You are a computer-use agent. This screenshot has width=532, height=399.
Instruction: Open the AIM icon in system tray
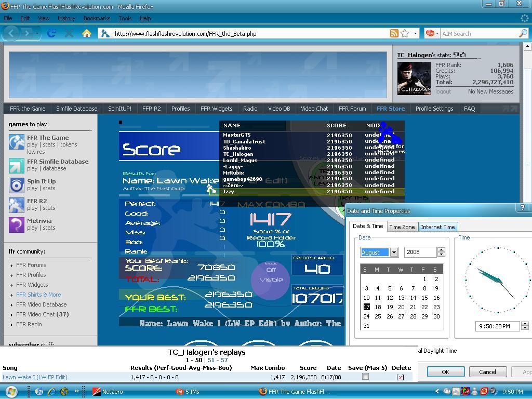pos(447,391)
